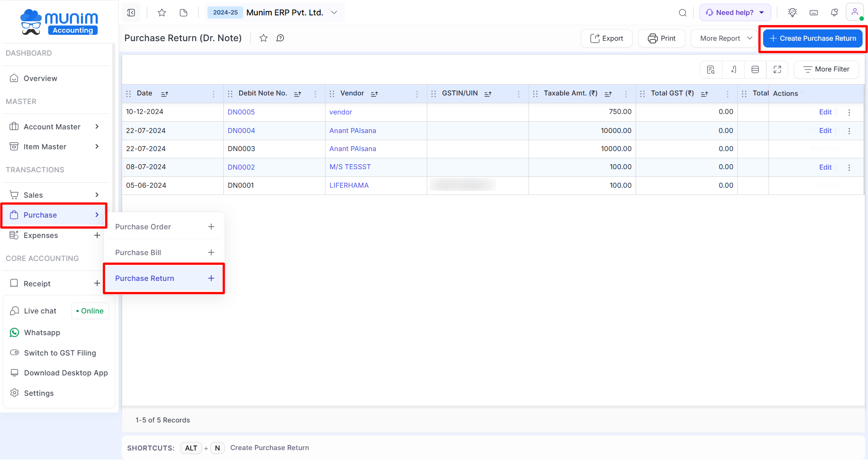The image size is (868, 460).
Task: Expand the Sales menu
Action: (55, 195)
